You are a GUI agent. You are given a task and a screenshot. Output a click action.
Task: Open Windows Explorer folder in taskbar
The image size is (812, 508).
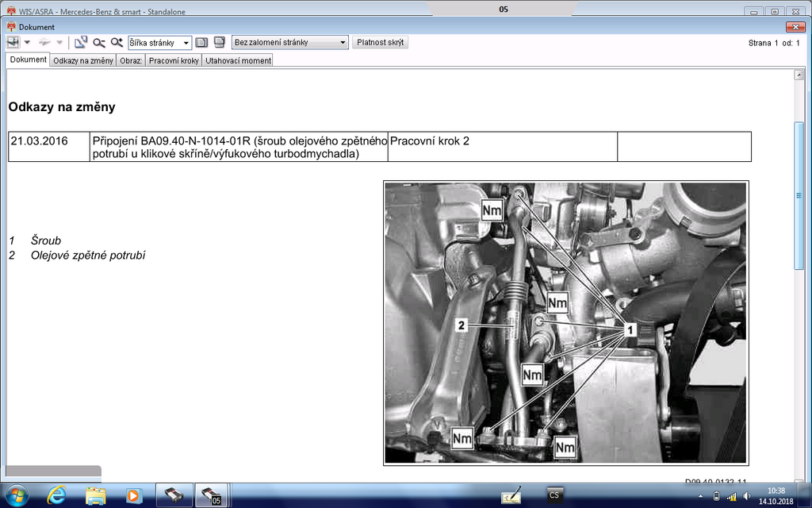tap(96, 496)
